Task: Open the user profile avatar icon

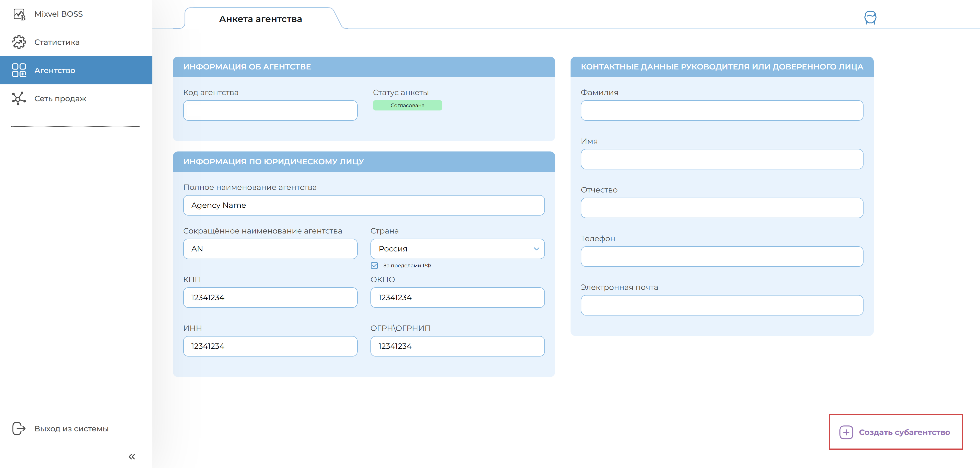Action: pyautogui.click(x=870, y=18)
